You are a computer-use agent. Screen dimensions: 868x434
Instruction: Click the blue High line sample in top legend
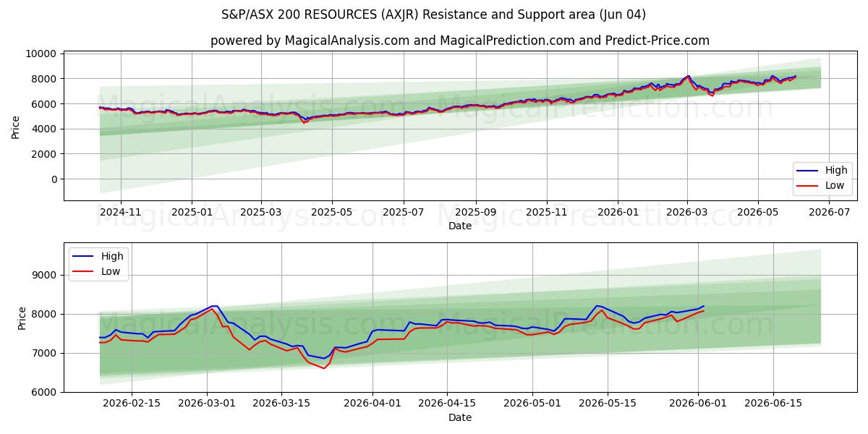pyautogui.click(x=809, y=171)
